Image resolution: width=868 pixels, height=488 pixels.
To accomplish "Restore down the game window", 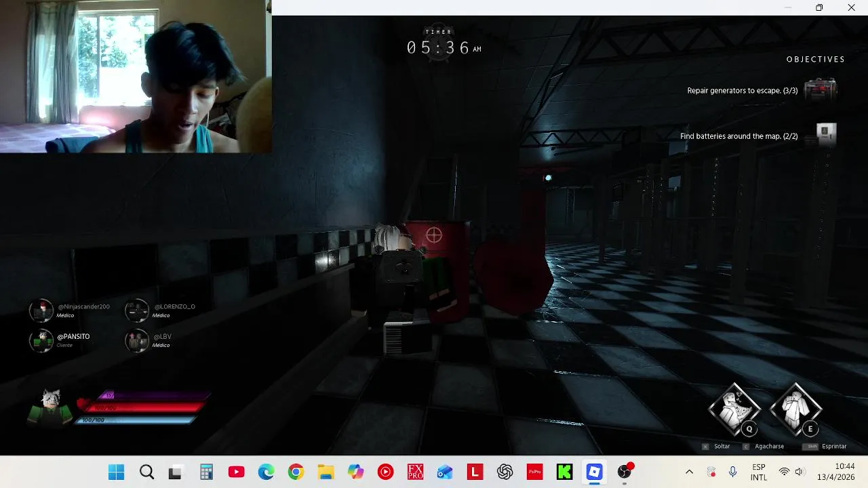I will pyautogui.click(x=819, y=7).
